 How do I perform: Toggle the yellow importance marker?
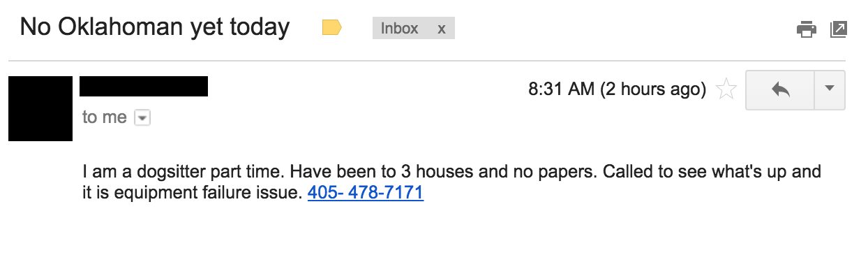point(331,28)
